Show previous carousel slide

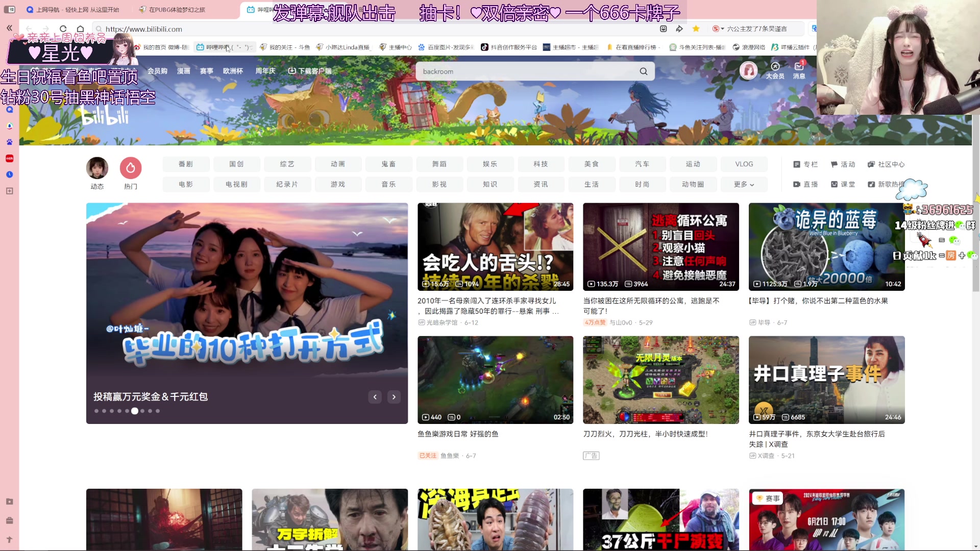[x=375, y=397]
